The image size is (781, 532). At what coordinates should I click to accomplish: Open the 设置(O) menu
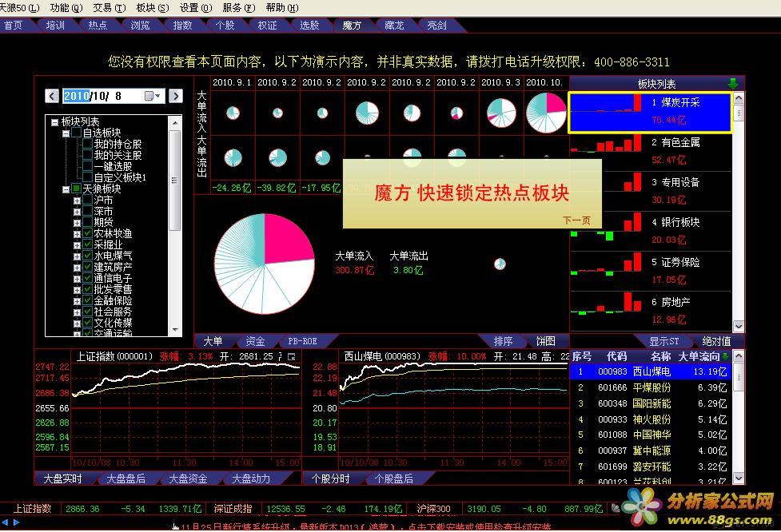[x=196, y=8]
